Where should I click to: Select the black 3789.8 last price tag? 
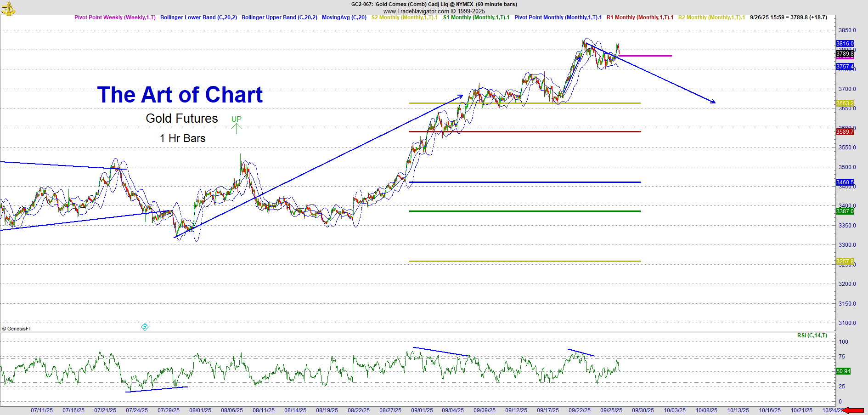pos(845,54)
